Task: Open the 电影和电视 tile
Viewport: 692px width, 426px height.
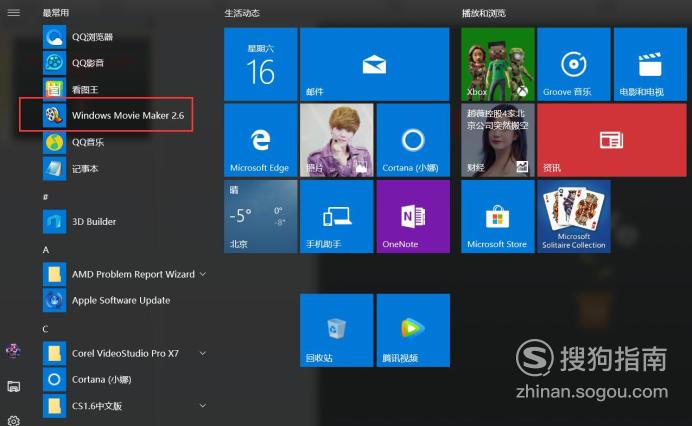Action: coord(650,64)
